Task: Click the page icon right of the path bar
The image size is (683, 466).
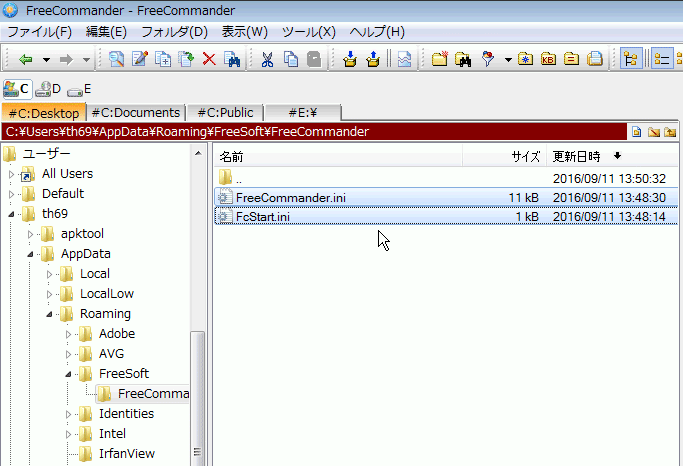Action: tap(637, 132)
